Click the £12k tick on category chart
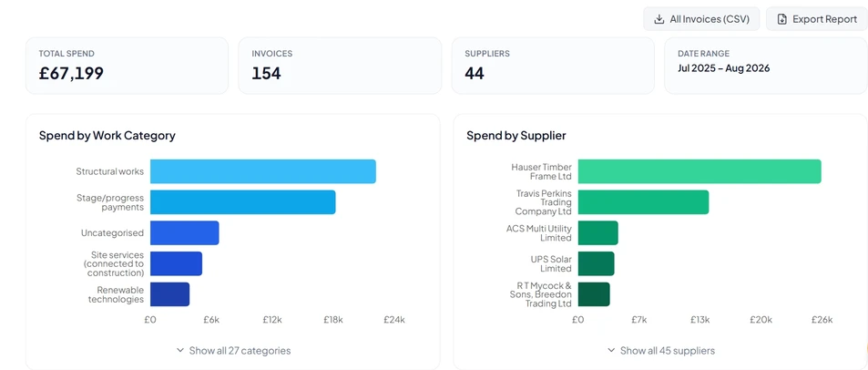Screen dimensions: 868x370 point(272,320)
